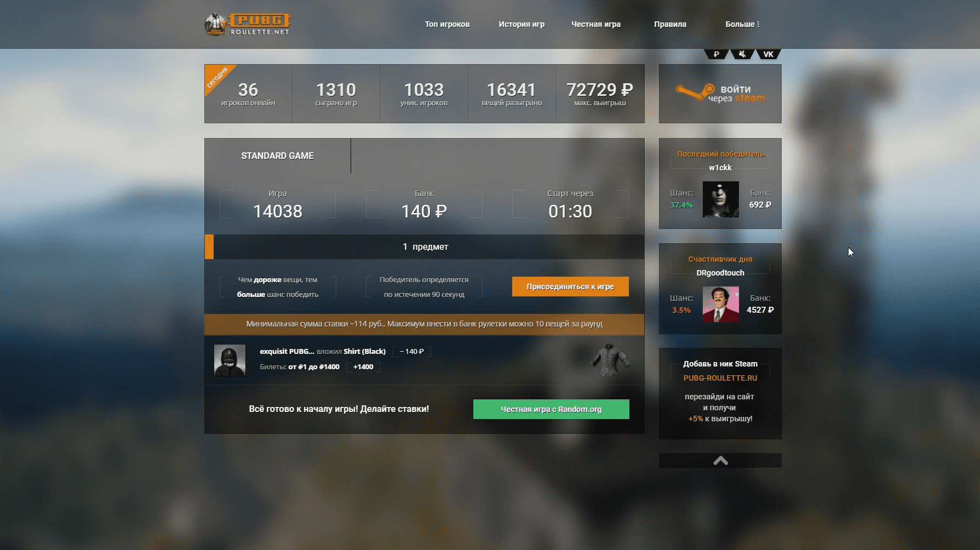Click the ruble currency icon tab
Viewport: 980px width, 550px height.
click(x=716, y=54)
